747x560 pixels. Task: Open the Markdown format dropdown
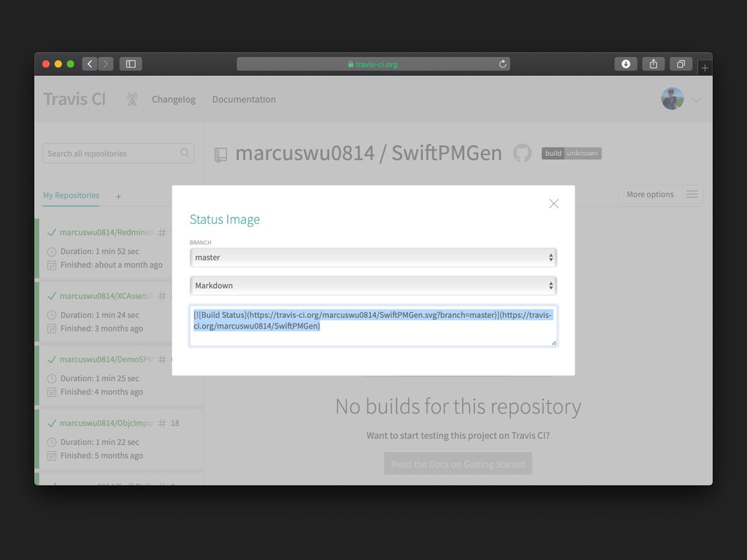point(373,286)
